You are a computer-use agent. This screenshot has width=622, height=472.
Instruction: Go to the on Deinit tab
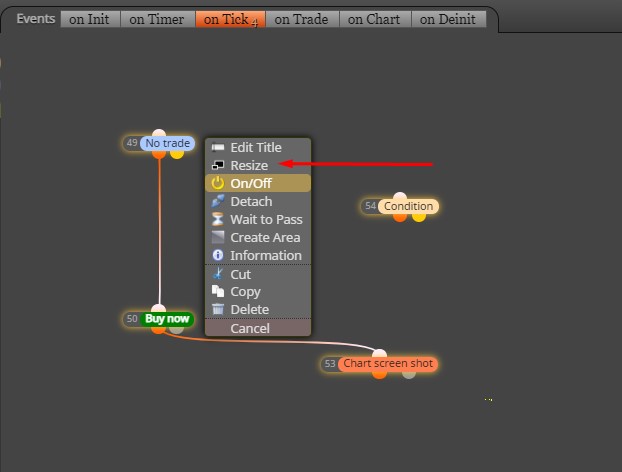pos(448,19)
